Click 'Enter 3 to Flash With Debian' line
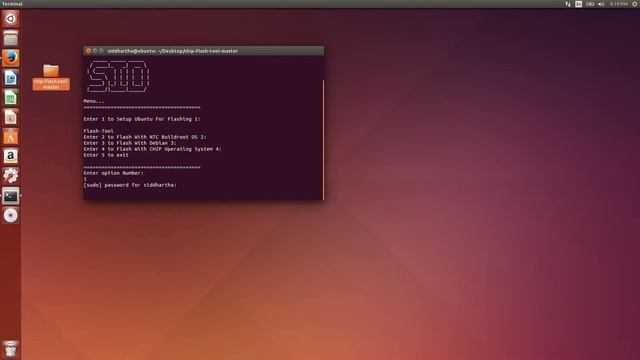Image resolution: width=640 pixels, height=360 pixels. click(130, 143)
